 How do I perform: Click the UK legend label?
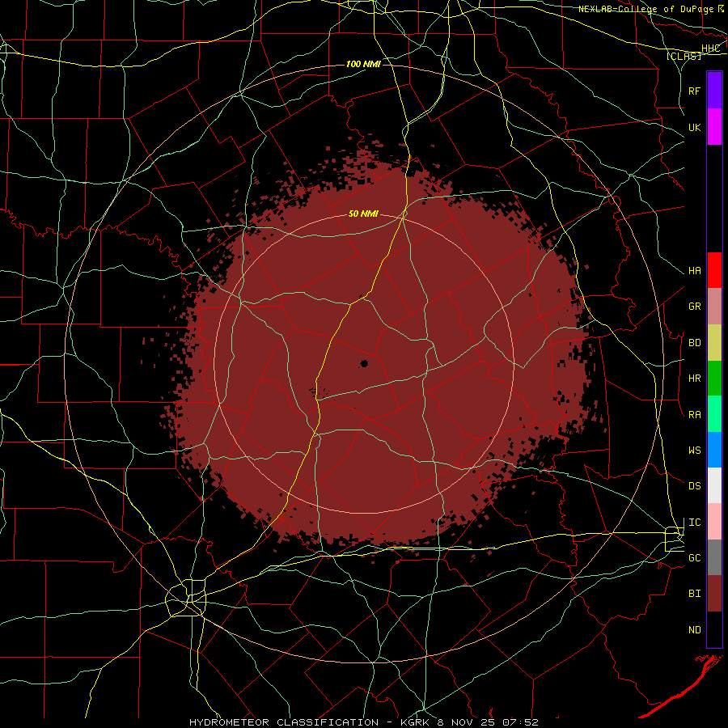[x=694, y=127]
